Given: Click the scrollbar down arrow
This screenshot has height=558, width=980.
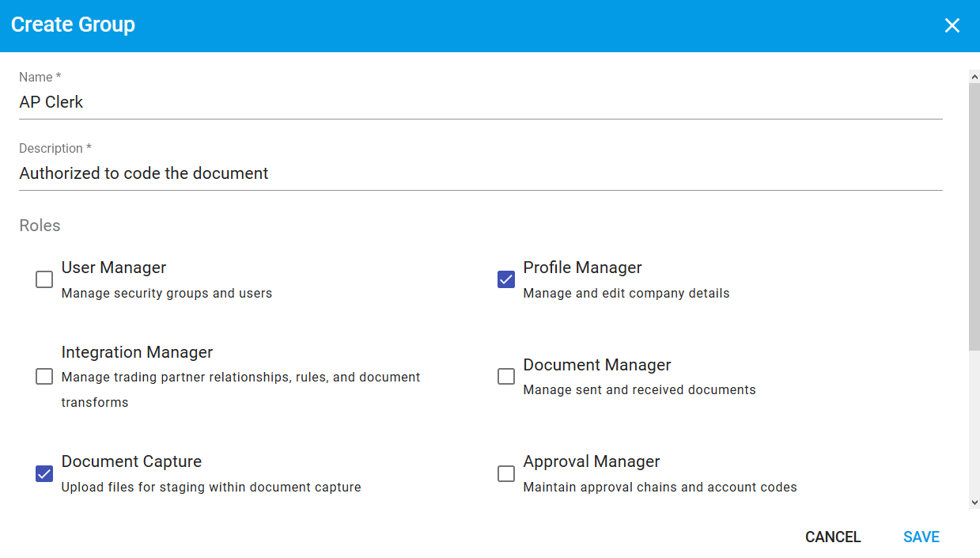Looking at the screenshot, I should point(974,501).
